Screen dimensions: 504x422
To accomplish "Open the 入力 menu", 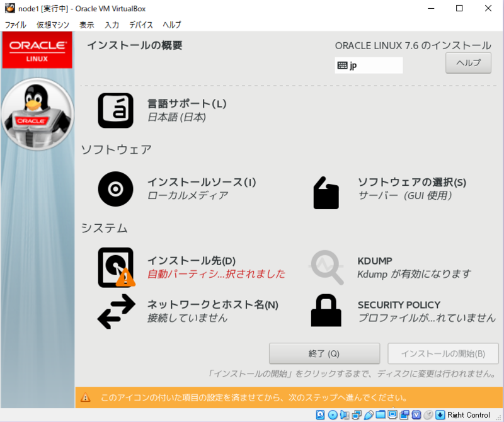I will tap(112, 25).
